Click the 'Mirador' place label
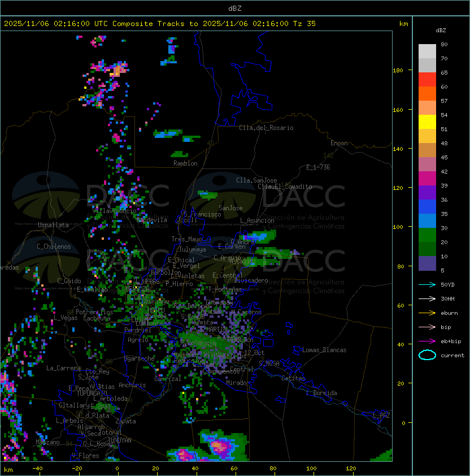Image resolution: width=470 pixels, height=476 pixels. (238, 383)
